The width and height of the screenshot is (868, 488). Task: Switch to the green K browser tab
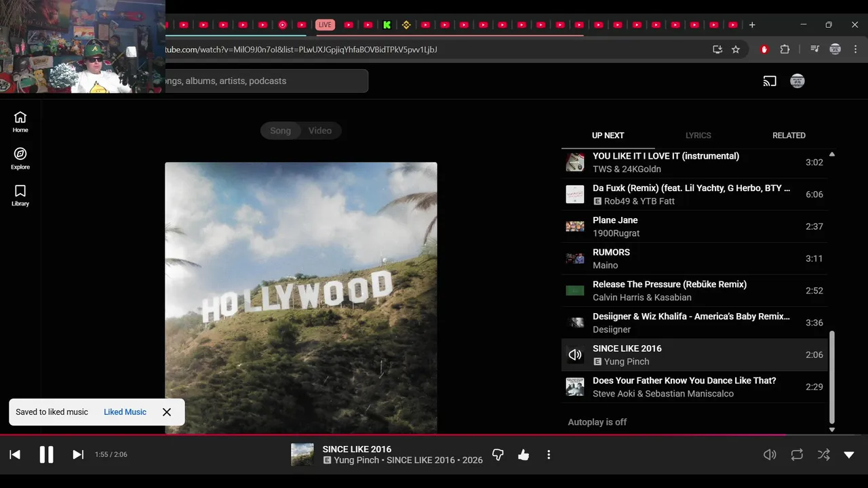pos(387,25)
